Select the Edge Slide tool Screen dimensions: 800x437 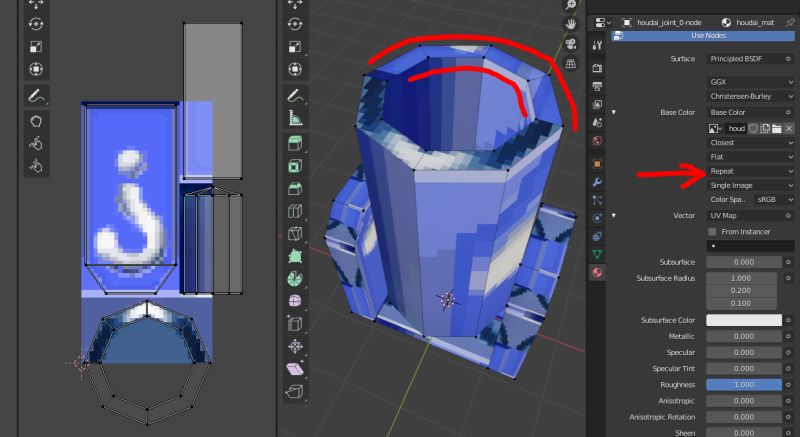click(295, 323)
